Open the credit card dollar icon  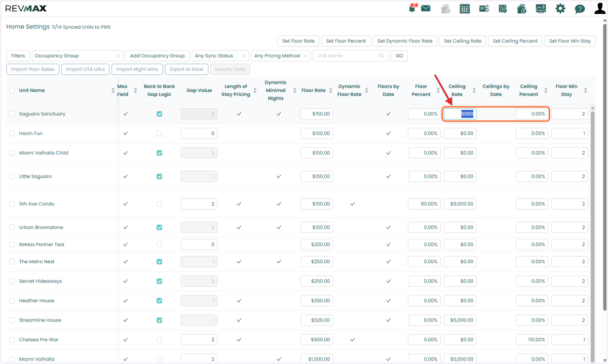click(x=484, y=9)
